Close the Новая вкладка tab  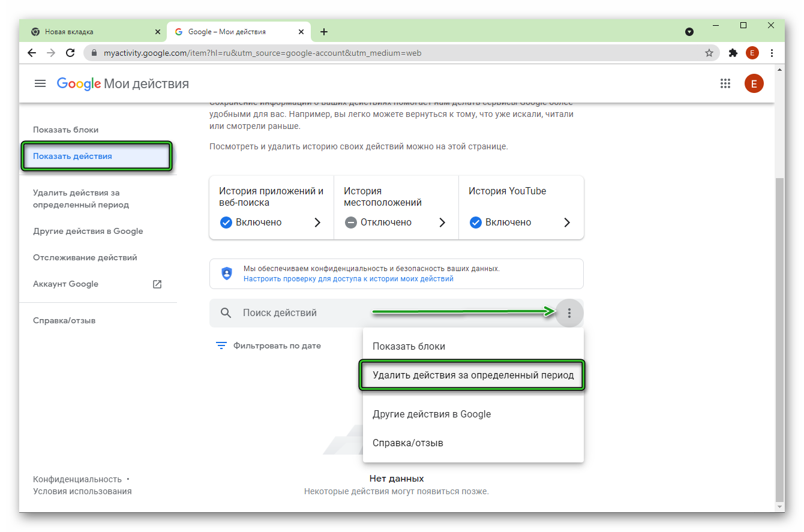158,32
